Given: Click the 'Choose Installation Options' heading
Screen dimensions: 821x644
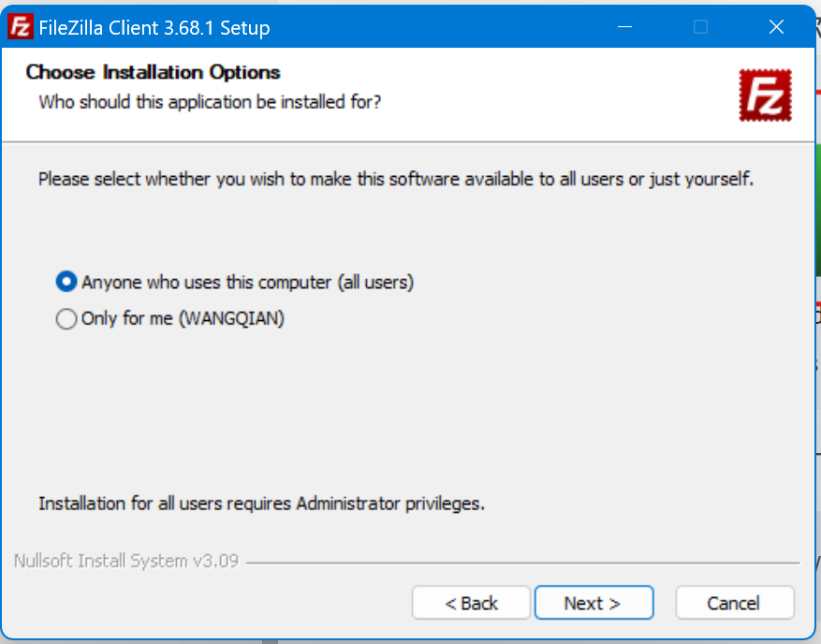Looking at the screenshot, I should (153, 72).
